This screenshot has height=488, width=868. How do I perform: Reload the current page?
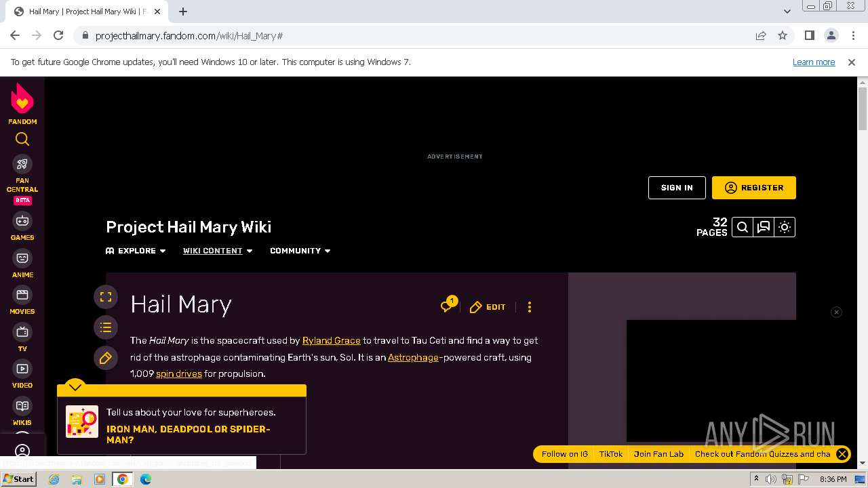coord(58,36)
